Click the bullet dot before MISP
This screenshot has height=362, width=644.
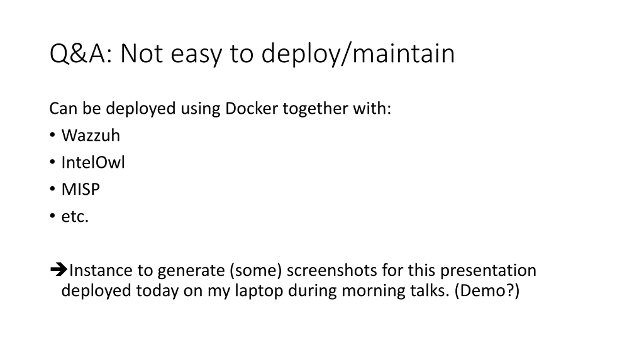tap(52, 189)
